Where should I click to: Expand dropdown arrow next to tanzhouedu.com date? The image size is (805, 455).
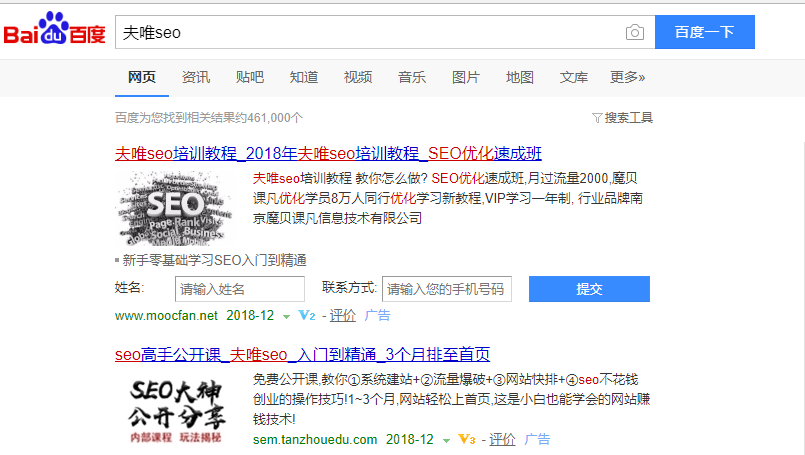tap(446, 441)
